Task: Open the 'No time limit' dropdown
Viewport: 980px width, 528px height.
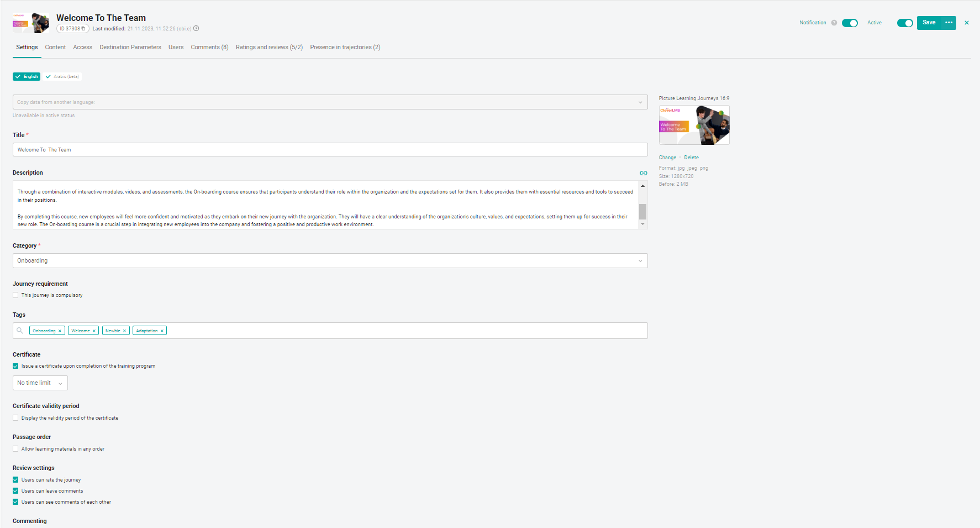Action: [x=40, y=383]
